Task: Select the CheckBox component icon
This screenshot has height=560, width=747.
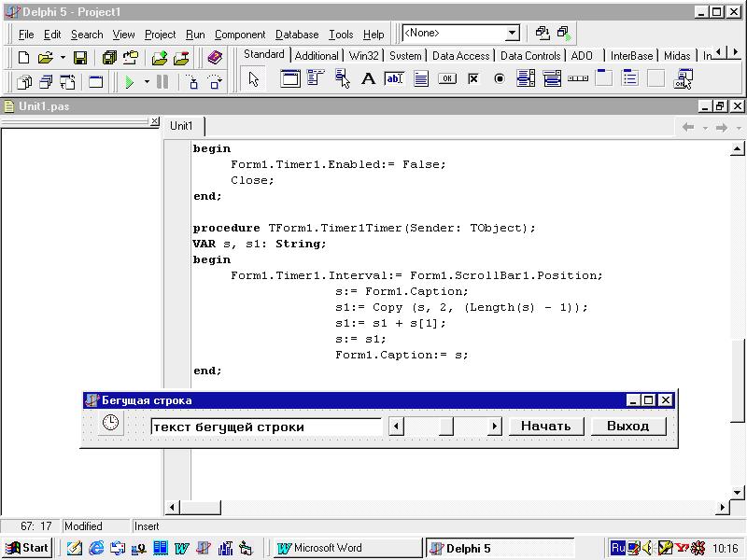Action: pos(473,78)
